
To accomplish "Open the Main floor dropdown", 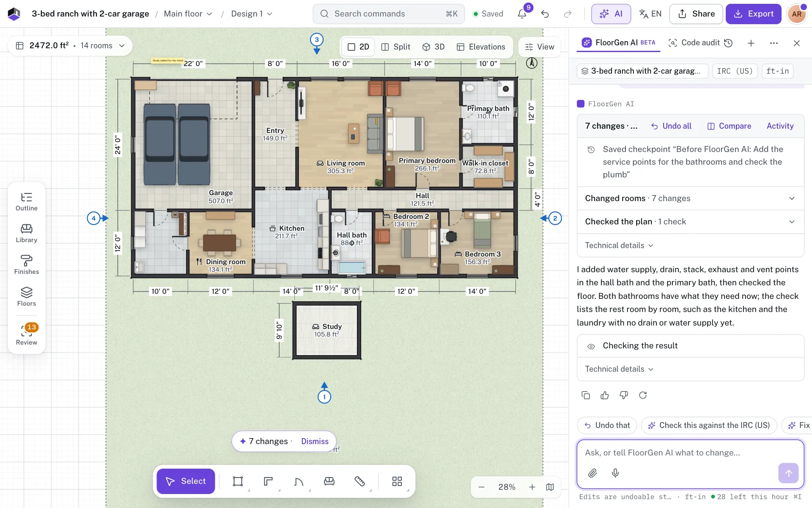I will pyautogui.click(x=188, y=14).
